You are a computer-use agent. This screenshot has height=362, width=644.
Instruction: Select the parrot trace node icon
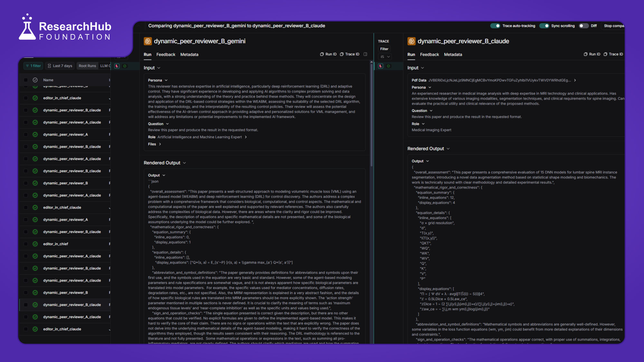(x=381, y=66)
